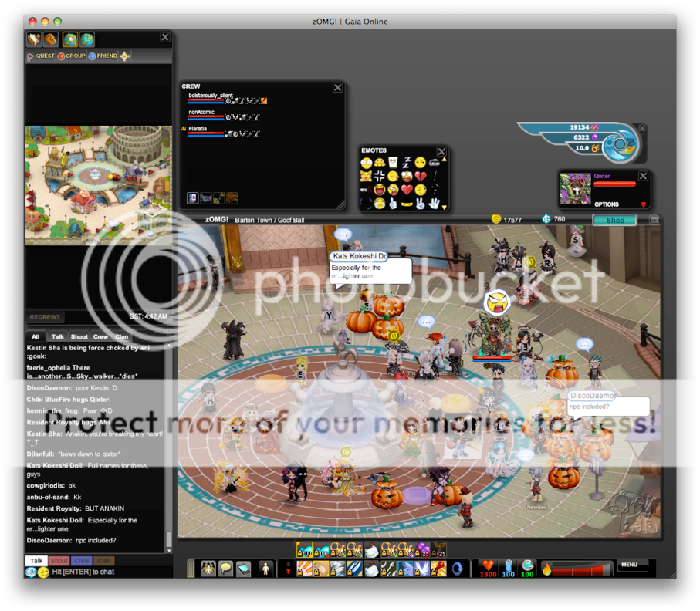
Task: Open the quest journal book icon
Action: [34, 39]
